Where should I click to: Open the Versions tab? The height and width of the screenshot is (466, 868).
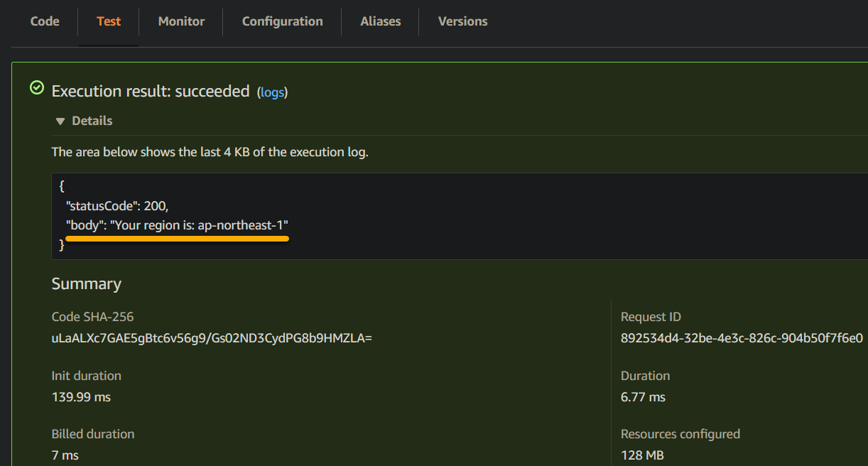click(462, 21)
